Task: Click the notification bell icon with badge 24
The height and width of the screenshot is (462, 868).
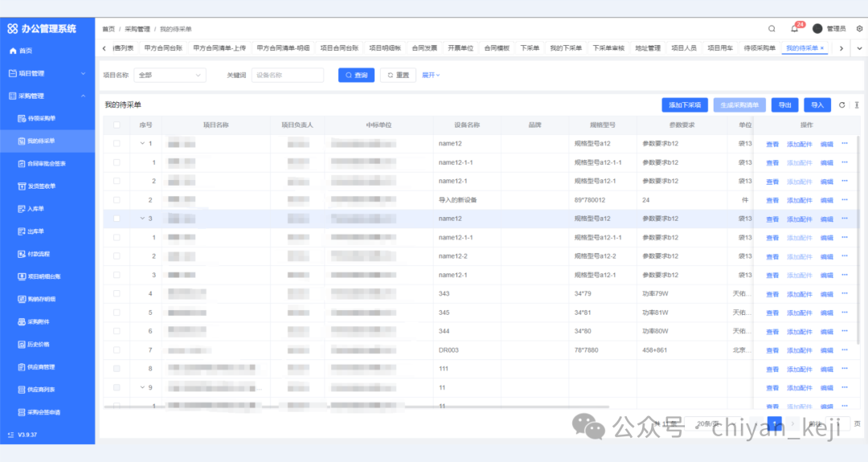Action: (794, 28)
